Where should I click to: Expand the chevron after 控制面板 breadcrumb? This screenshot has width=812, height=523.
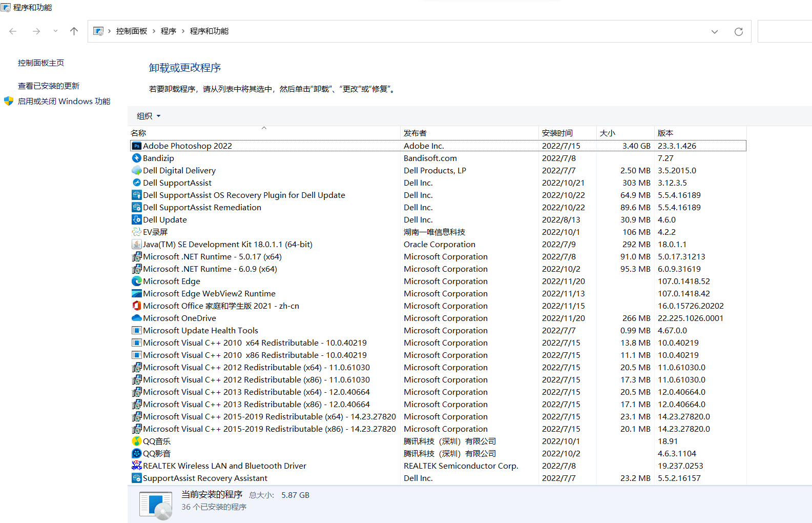[x=154, y=31]
